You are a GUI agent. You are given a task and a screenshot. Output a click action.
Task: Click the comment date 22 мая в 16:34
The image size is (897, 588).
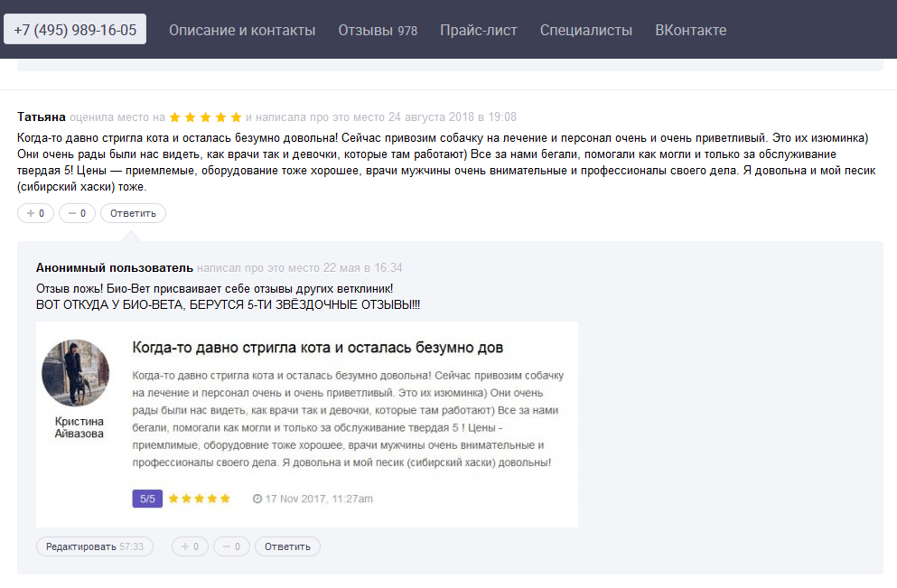pos(363,267)
